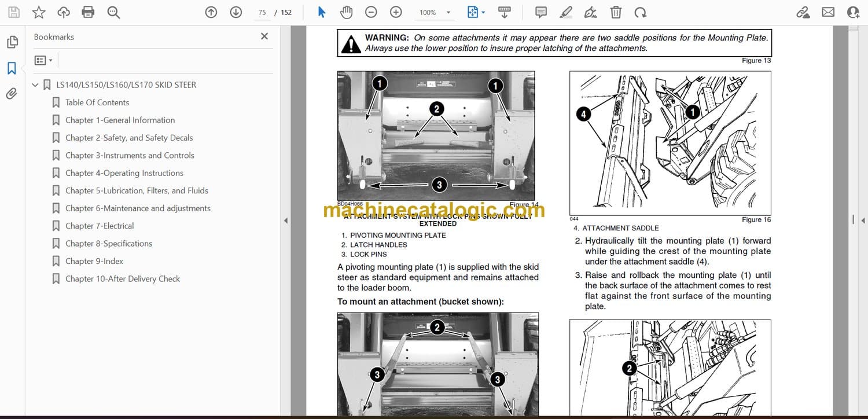The height and width of the screenshot is (419, 868).
Task: Open the zoom level dropdown showing 100%
Action: [435, 12]
